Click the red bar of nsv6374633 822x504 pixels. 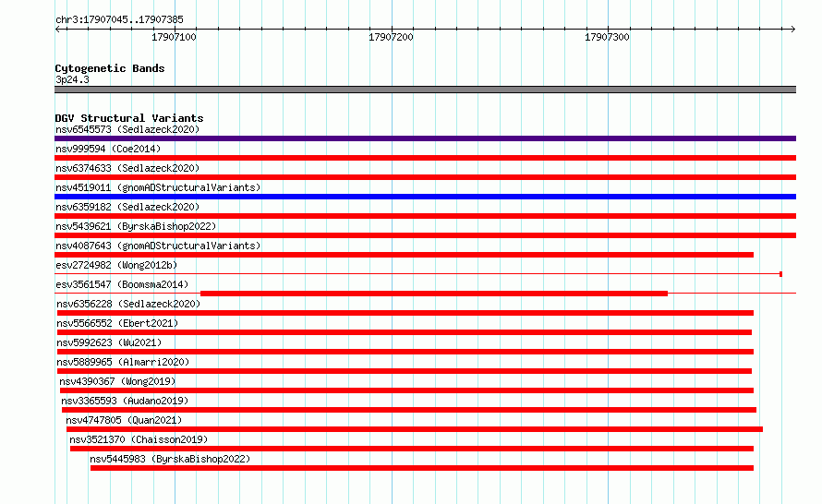425,177
